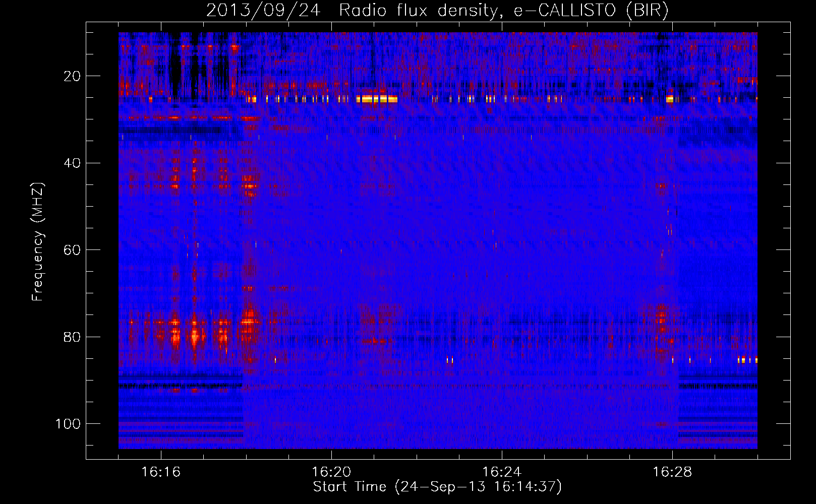
Task: Select the 100 MHz frequency tick label
Action: (68, 424)
